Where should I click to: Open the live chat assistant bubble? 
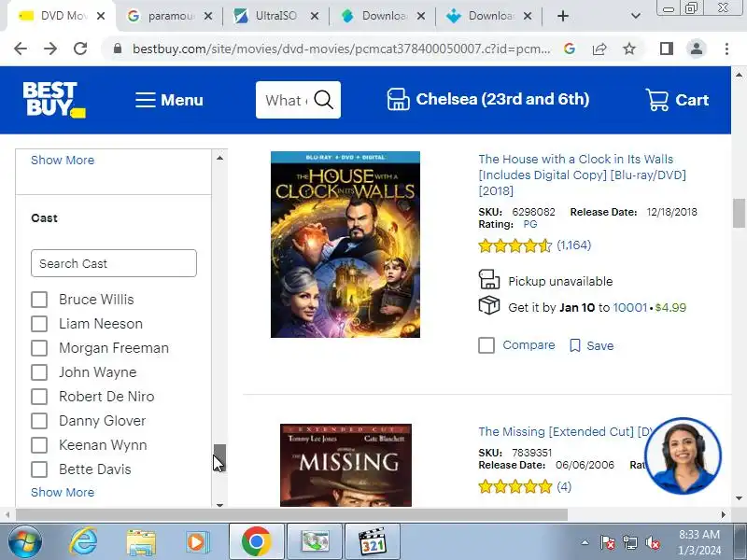pos(684,455)
